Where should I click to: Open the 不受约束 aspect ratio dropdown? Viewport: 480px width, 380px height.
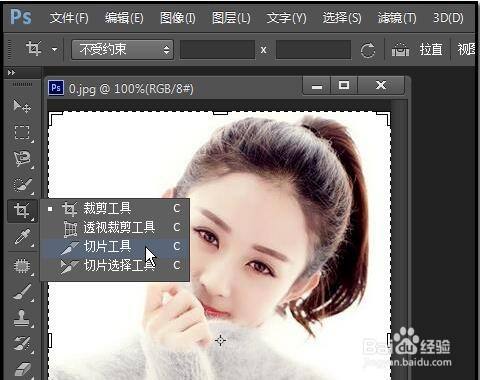pos(122,50)
